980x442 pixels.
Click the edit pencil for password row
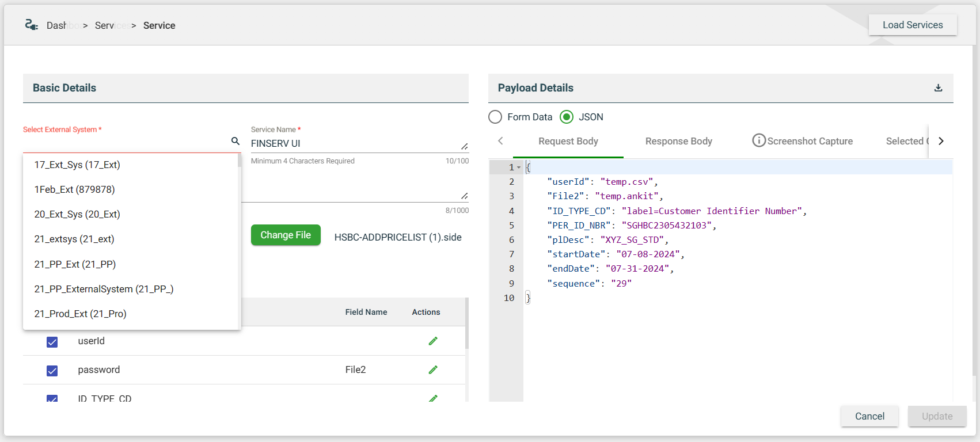pyautogui.click(x=433, y=370)
